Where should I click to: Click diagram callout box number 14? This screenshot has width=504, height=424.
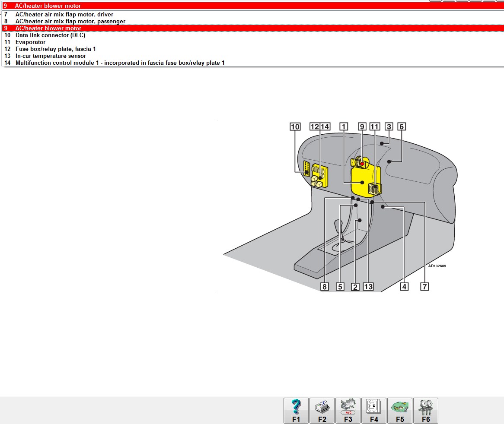(325, 127)
